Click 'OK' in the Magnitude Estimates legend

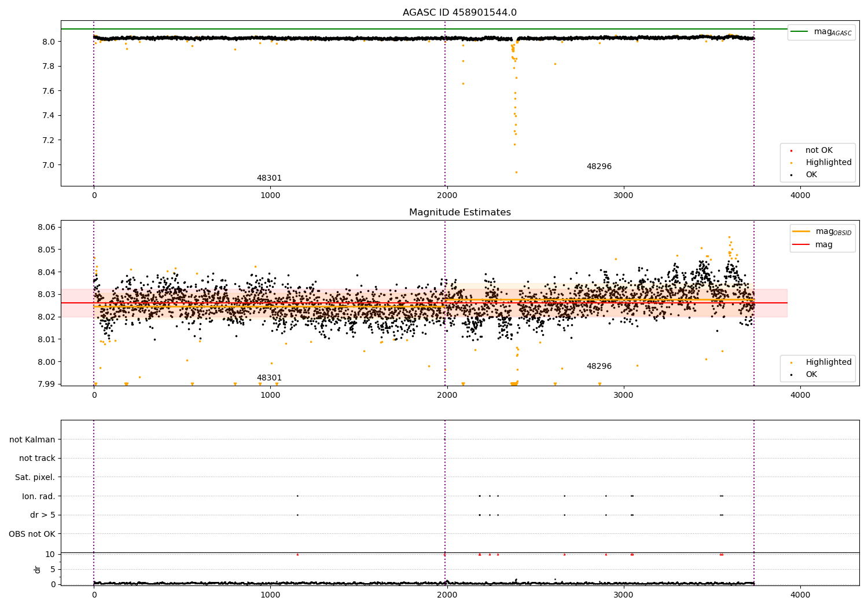[811, 374]
